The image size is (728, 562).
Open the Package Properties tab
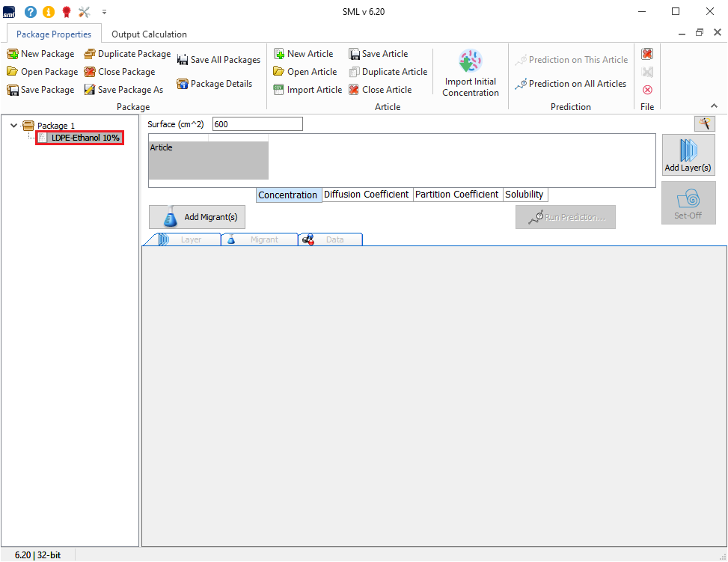pyautogui.click(x=54, y=34)
